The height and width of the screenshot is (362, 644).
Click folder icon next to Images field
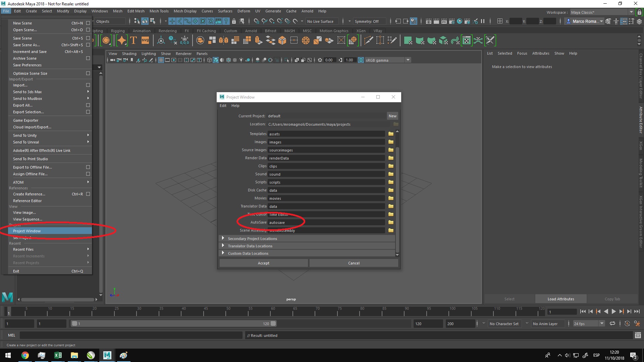[x=391, y=142]
